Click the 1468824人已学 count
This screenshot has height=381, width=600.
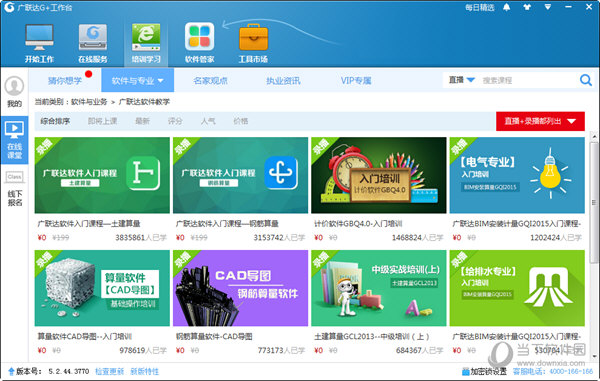(417, 238)
